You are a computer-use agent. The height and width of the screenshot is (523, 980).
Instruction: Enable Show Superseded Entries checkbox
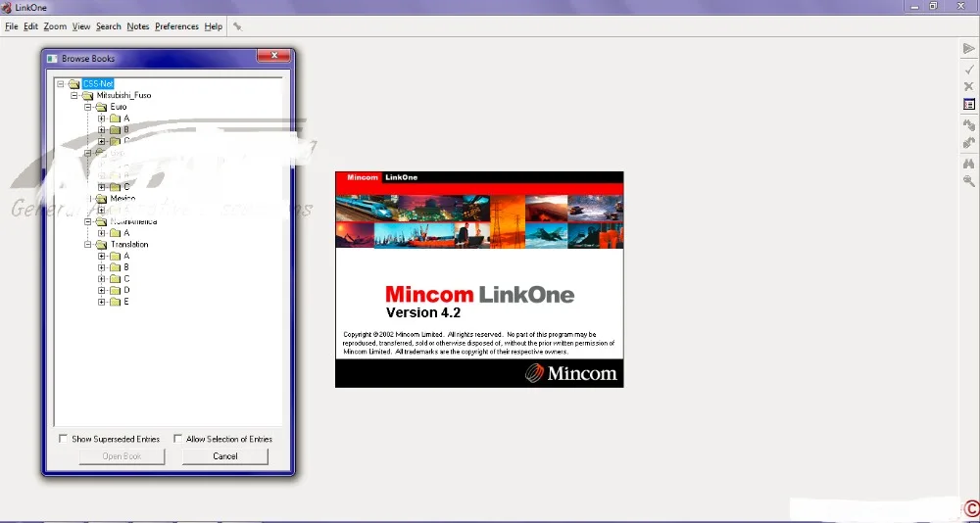[x=63, y=439]
